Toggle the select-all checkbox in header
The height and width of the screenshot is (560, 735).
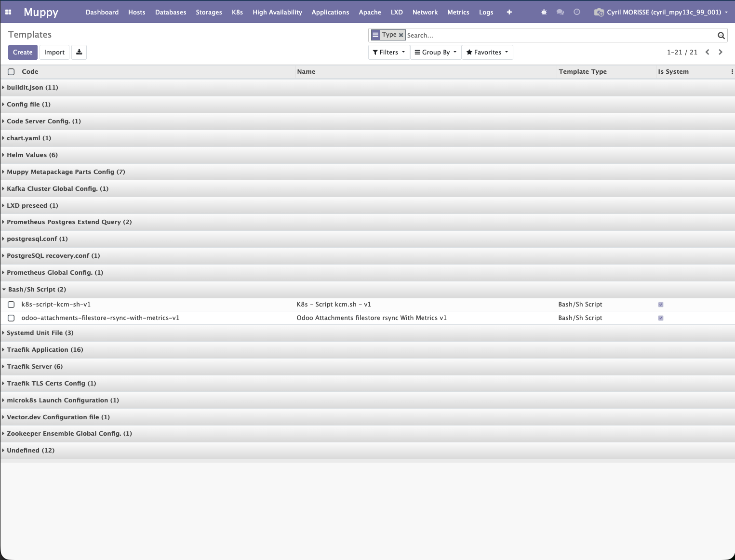tap(11, 72)
